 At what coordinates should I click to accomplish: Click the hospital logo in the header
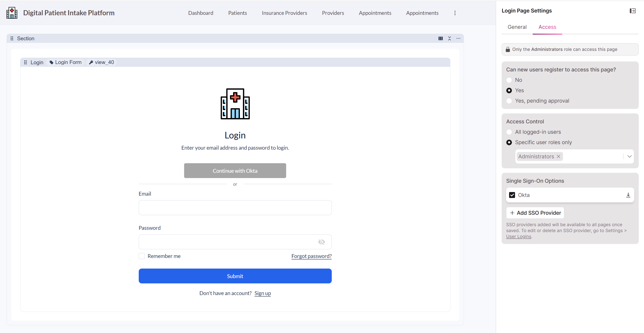pyautogui.click(x=12, y=13)
